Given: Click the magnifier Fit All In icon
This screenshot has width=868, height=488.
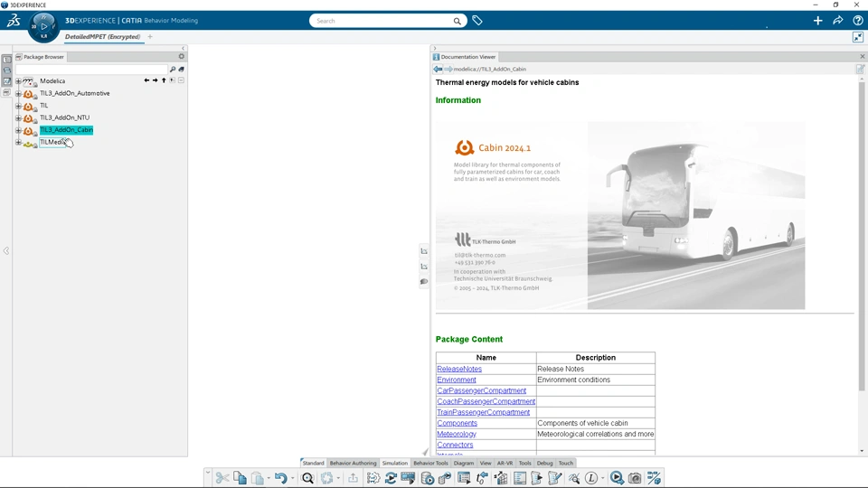Looking at the screenshot, I should tap(307, 478).
